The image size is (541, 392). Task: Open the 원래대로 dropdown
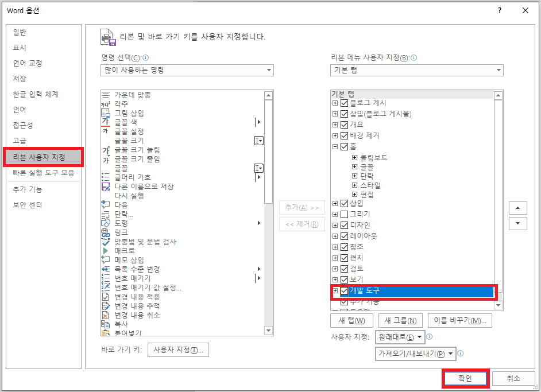[x=400, y=337]
